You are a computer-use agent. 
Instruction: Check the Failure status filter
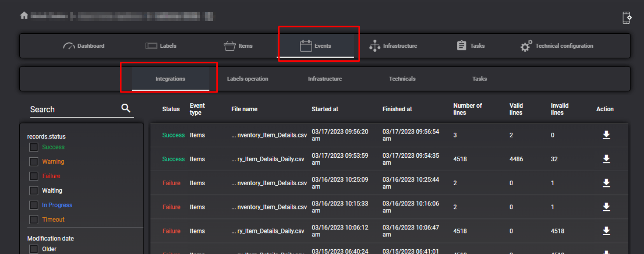34,176
